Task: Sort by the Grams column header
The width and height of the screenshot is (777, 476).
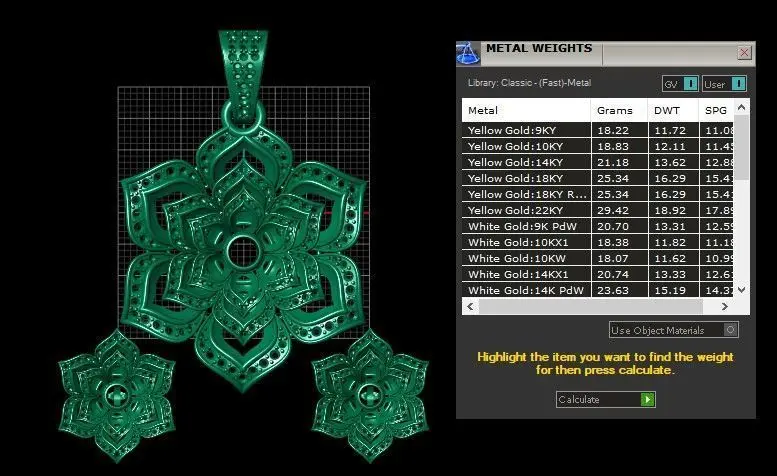Action: pyautogui.click(x=619, y=110)
